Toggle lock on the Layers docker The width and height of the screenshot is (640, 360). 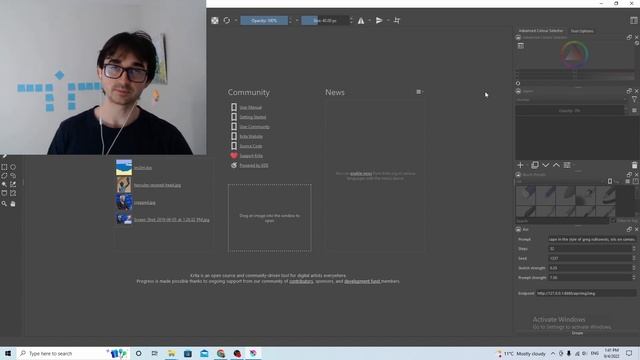(x=518, y=91)
